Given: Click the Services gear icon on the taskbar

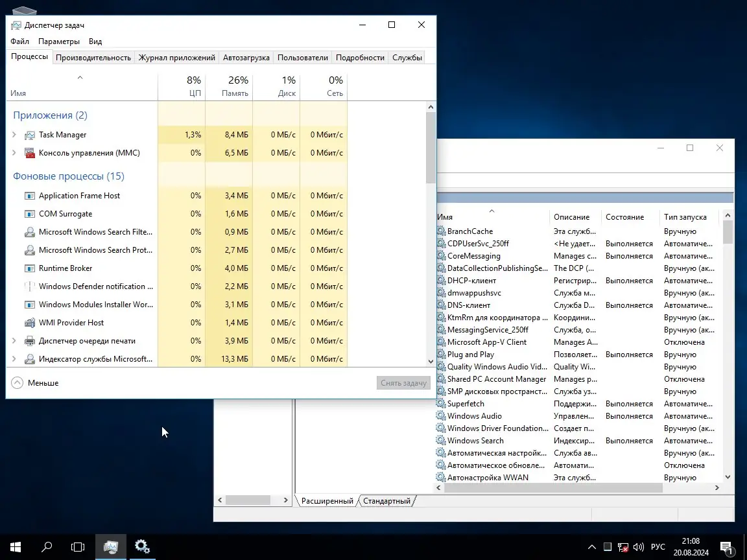Looking at the screenshot, I should point(142,546).
